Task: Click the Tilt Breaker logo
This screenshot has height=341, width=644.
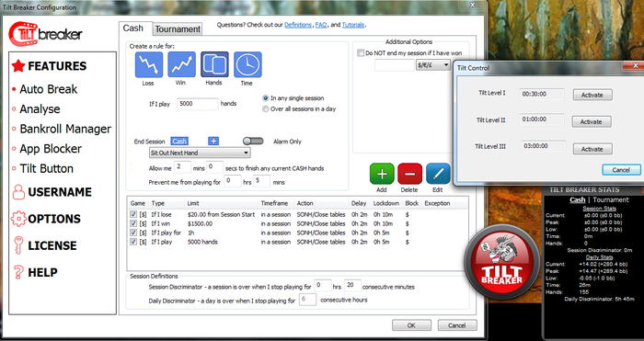Action: pyautogui.click(x=46, y=34)
